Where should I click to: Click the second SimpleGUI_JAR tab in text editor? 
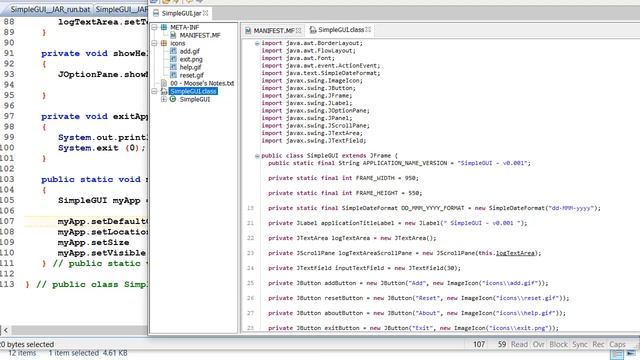pyautogui.click(x=121, y=9)
